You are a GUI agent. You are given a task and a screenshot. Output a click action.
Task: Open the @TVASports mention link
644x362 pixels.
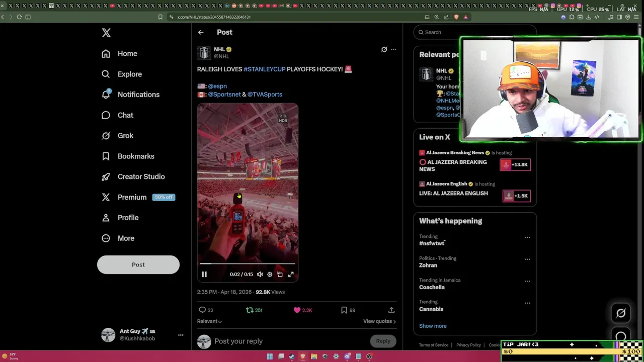(265, 95)
